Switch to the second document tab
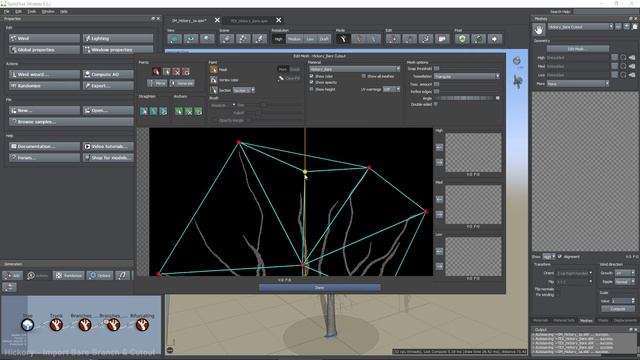 (x=249, y=20)
